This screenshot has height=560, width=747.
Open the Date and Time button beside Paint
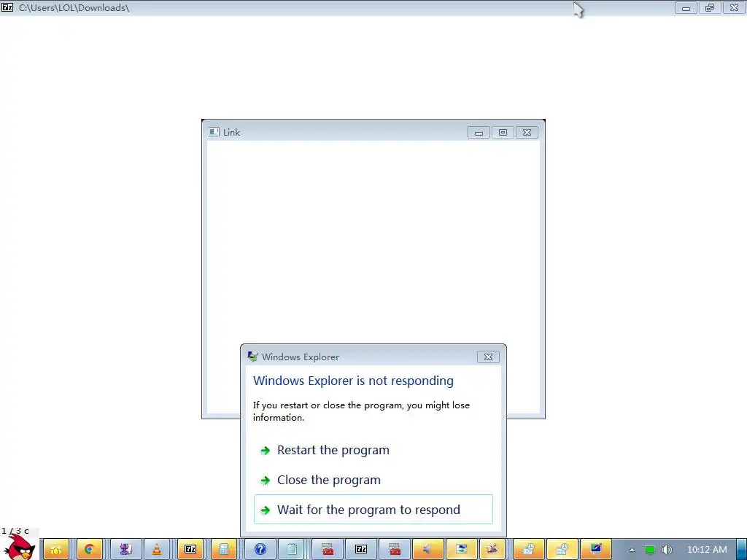pos(528,550)
